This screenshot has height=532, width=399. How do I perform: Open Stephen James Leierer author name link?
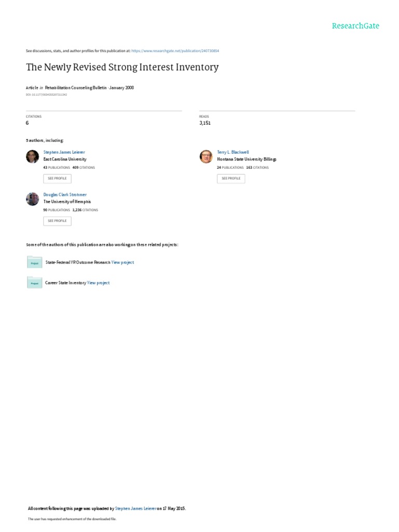point(64,152)
